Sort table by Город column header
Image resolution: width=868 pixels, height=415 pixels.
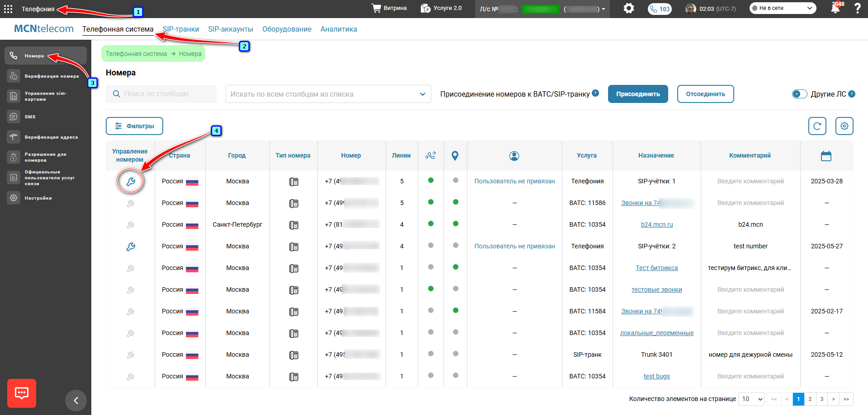(x=237, y=155)
